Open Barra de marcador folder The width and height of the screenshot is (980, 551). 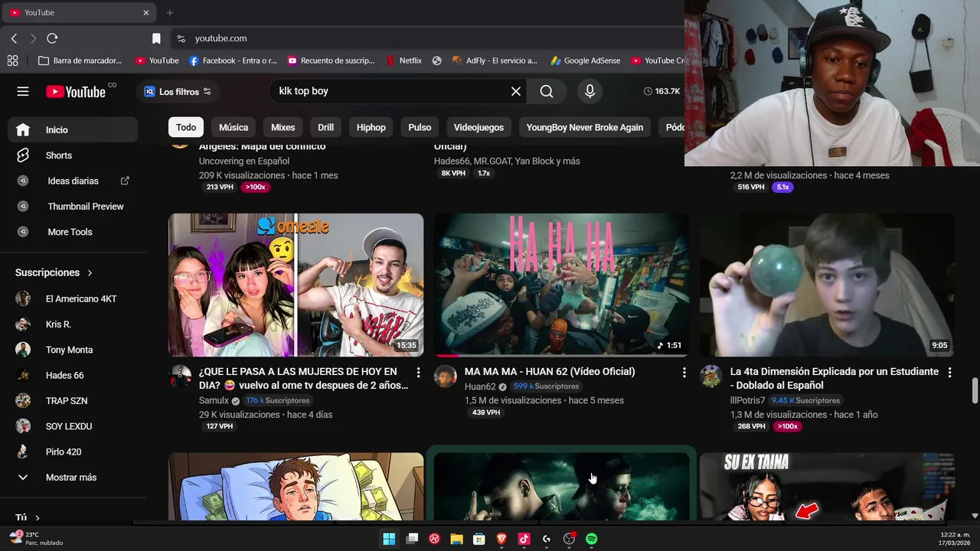(80, 60)
